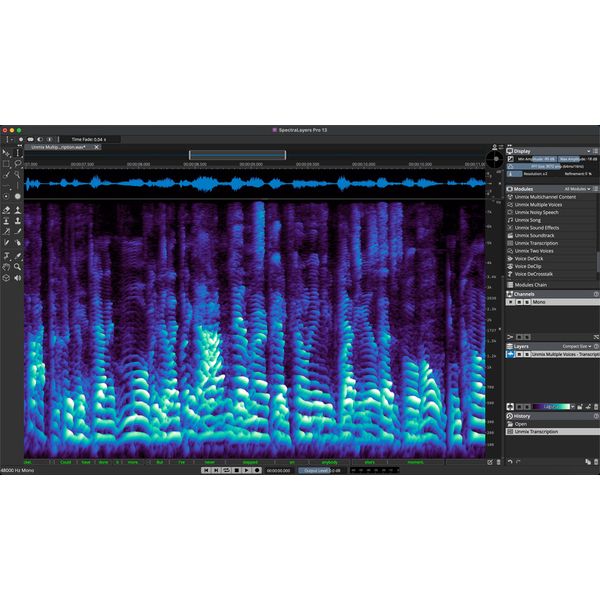
Task: Select the playback speaker tool
Action: 18,278
